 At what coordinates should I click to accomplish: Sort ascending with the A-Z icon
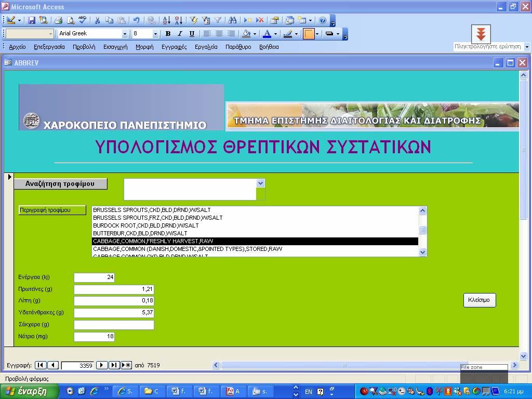[166, 21]
